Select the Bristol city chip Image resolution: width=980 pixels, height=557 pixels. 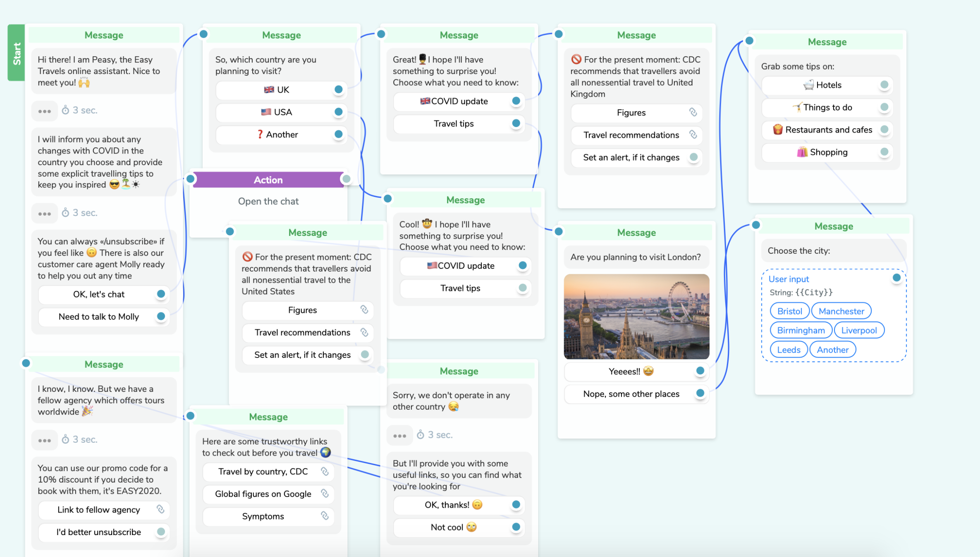tap(789, 311)
